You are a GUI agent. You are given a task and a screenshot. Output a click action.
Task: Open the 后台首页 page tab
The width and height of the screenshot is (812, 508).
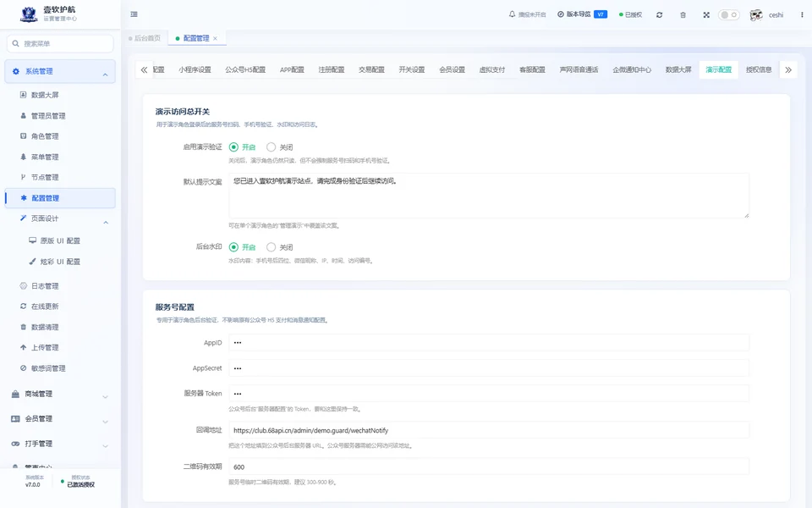pyautogui.click(x=145, y=38)
